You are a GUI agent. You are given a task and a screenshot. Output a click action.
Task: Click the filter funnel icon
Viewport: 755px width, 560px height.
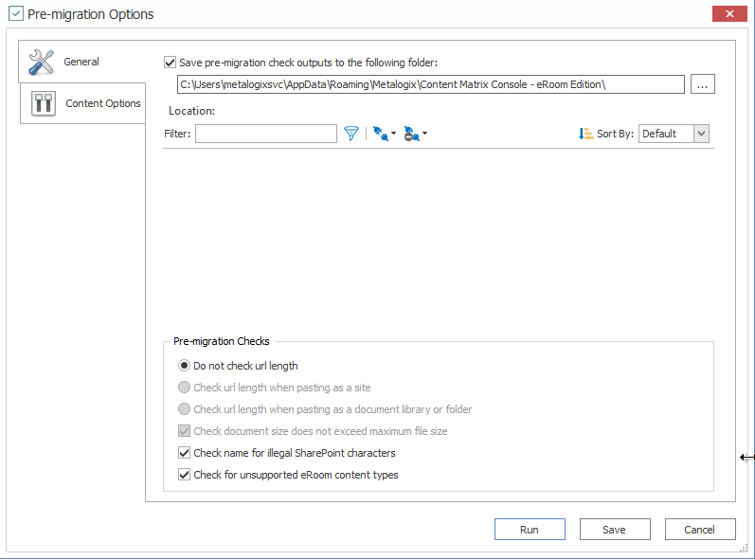click(351, 134)
